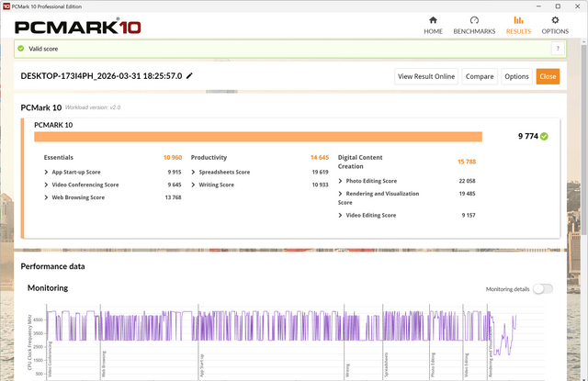The width and height of the screenshot is (588, 381).
Task: Click the question mark help icon
Action: (x=558, y=49)
